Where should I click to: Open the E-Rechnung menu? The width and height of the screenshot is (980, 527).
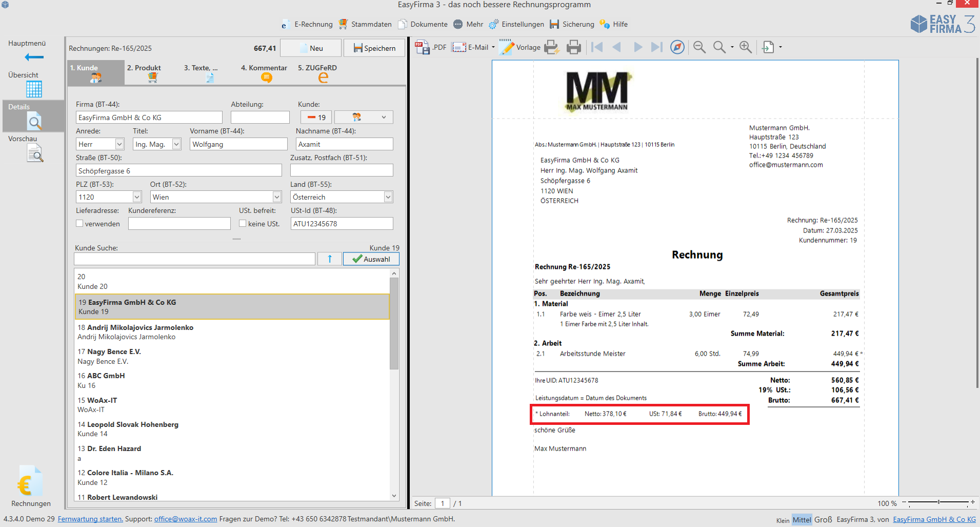pyautogui.click(x=307, y=24)
